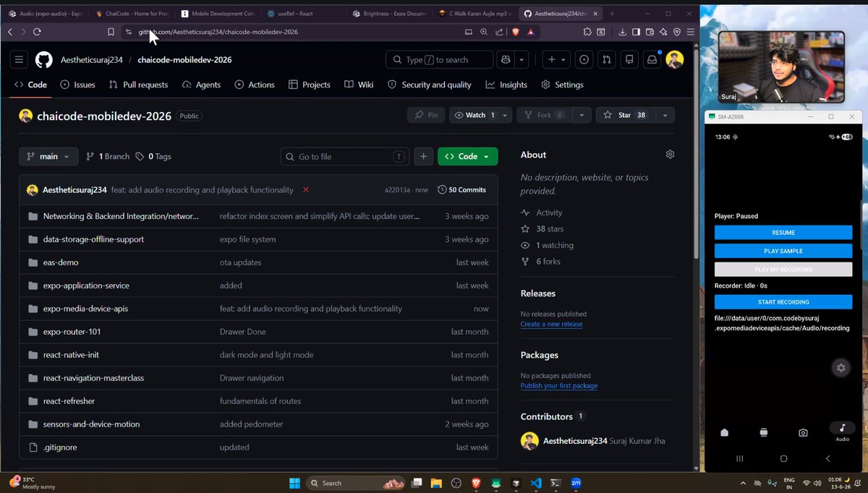This screenshot has width=868, height=493.
Task: Go back with the browser back arrow
Action: 9,32
